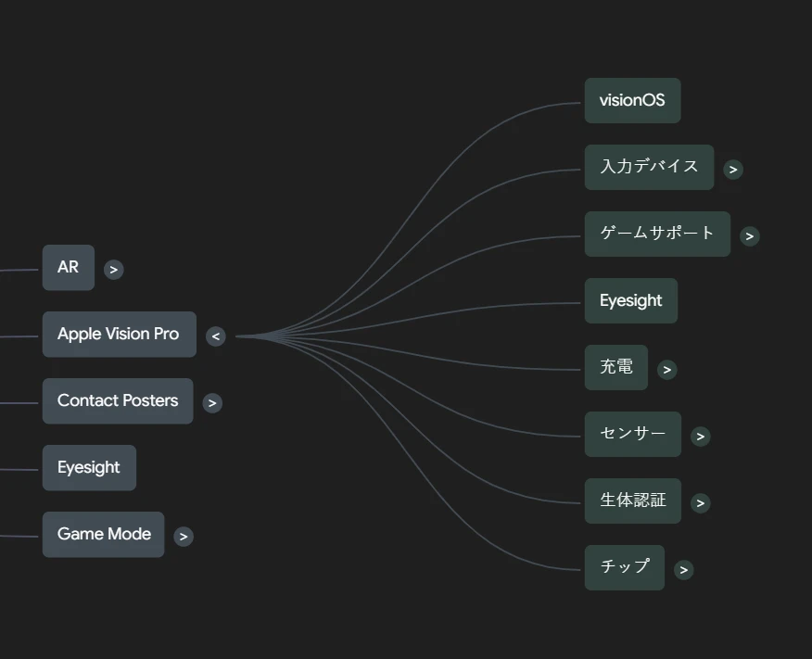Select the Contact Posters node

[x=118, y=401]
